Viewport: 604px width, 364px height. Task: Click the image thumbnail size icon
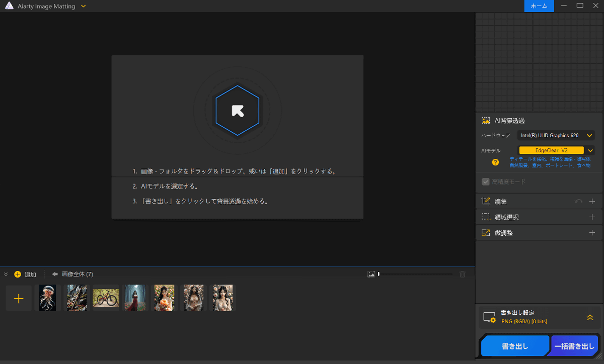click(x=371, y=274)
